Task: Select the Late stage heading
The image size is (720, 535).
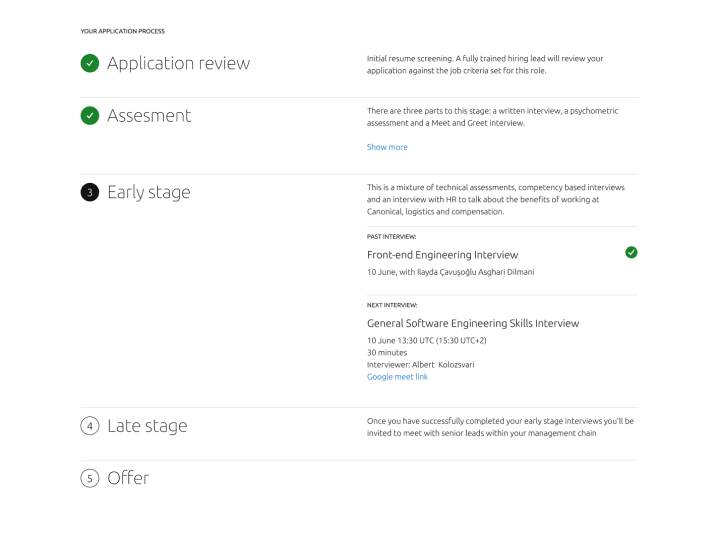Action: click(147, 426)
